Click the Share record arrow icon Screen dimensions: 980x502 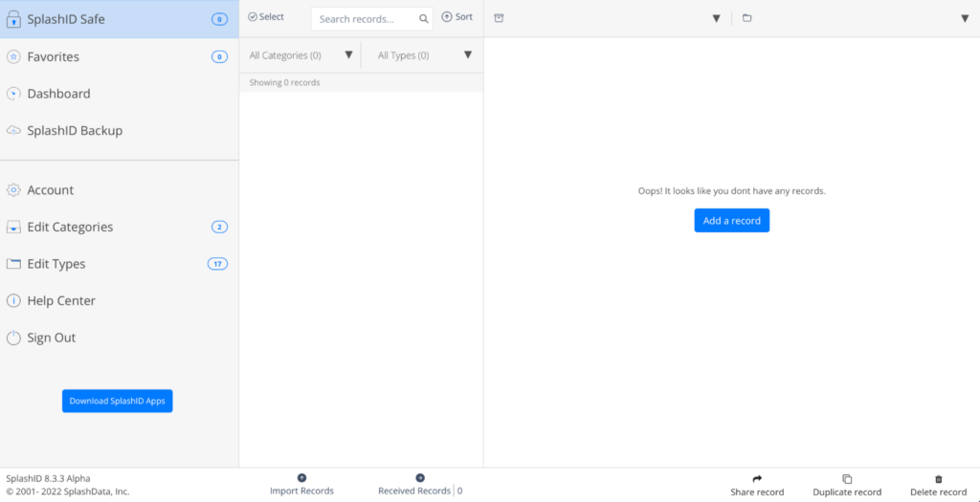coord(758,479)
